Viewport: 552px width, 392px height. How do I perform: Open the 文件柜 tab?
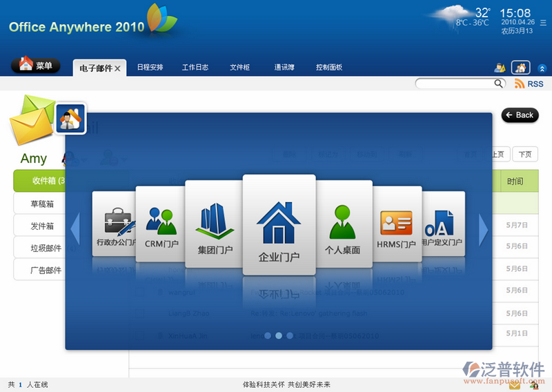coord(239,67)
